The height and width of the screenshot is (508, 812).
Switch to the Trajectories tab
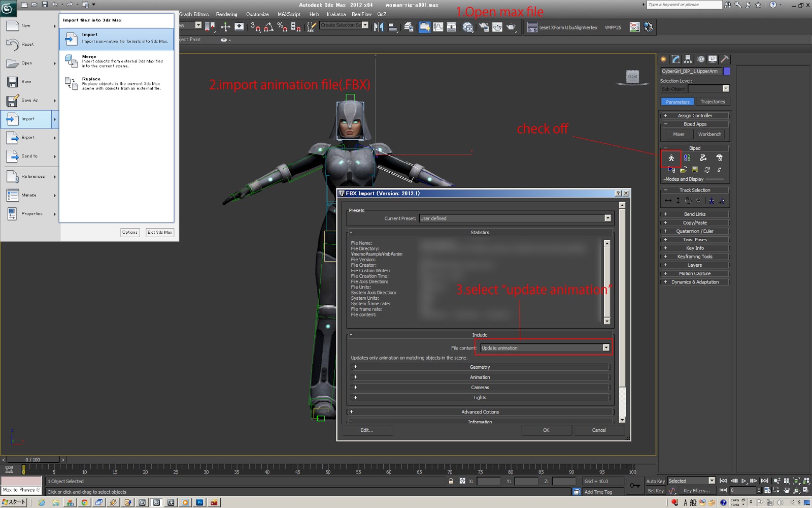coord(713,101)
